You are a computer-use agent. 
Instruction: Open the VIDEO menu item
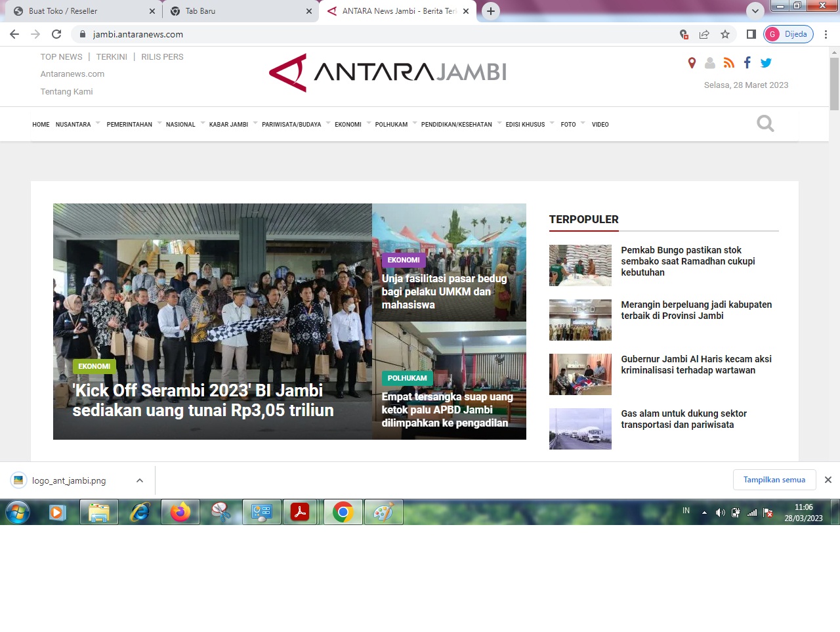[x=600, y=124]
